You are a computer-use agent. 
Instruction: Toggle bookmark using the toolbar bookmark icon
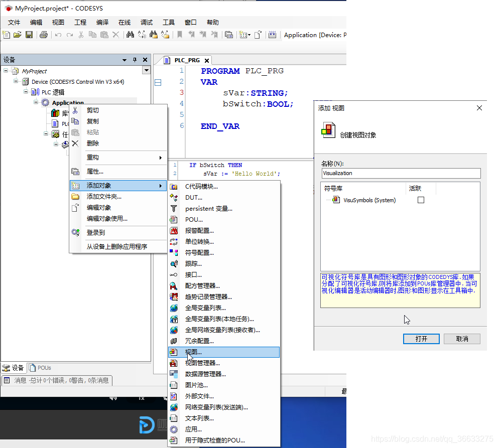(x=180, y=35)
